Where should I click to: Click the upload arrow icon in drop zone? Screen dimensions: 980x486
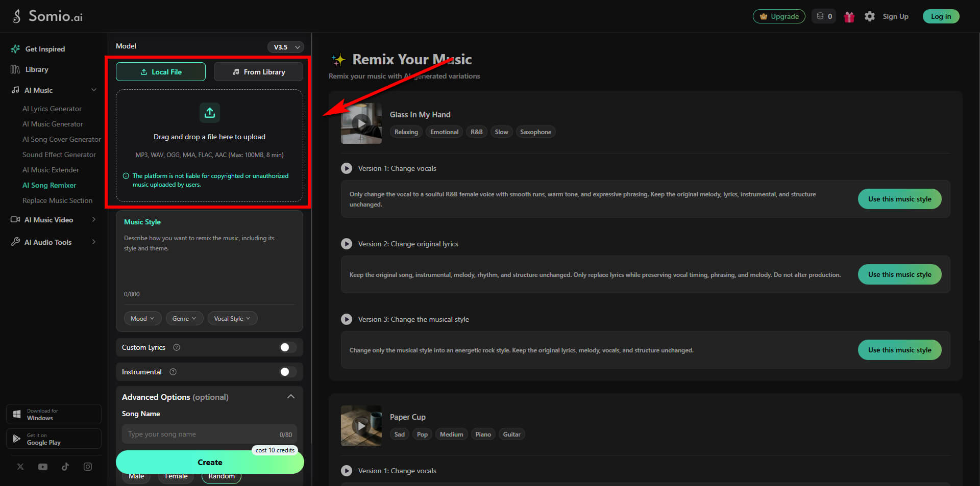[210, 113]
